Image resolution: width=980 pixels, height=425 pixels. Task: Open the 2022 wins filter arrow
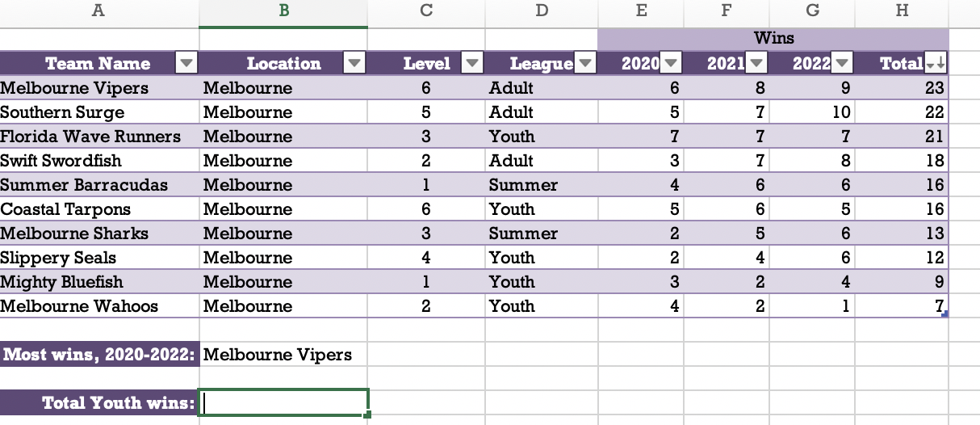click(842, 64)
